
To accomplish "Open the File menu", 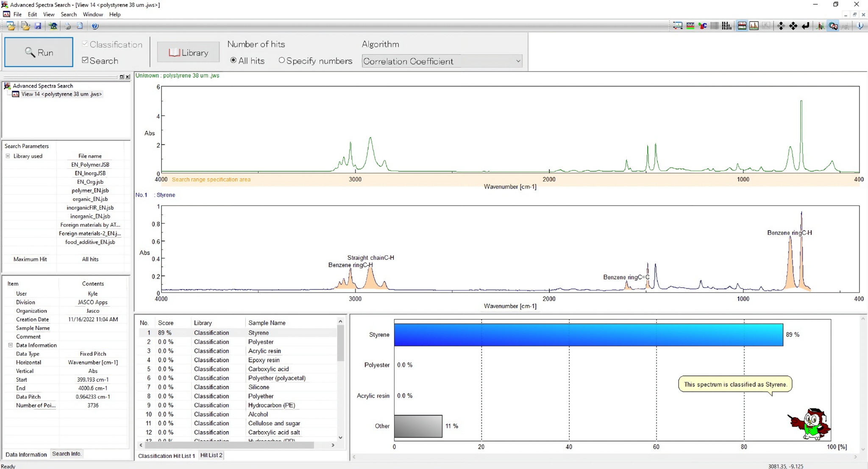I will click(17, 14).
